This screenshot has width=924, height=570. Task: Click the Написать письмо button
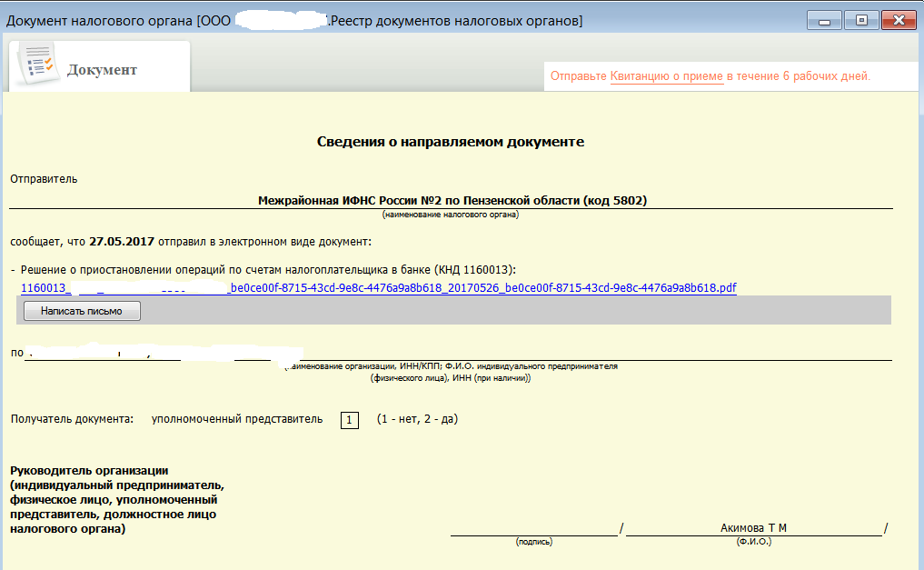tap(82, 311)
